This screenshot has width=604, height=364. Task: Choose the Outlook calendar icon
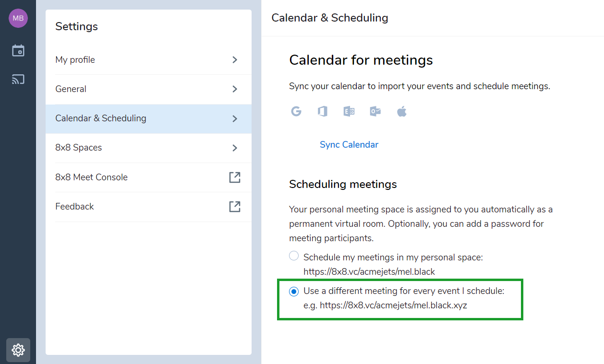pyautogui.click(x=375, y=111)
